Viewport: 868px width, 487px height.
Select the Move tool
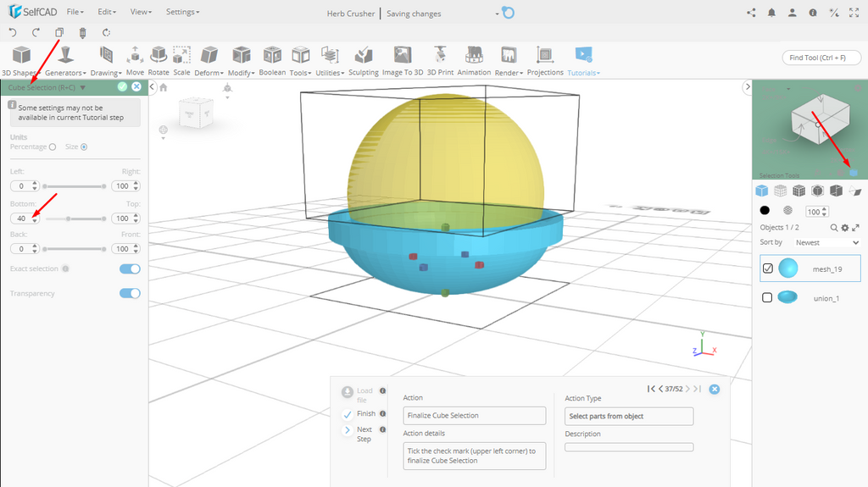pos(135,61)
